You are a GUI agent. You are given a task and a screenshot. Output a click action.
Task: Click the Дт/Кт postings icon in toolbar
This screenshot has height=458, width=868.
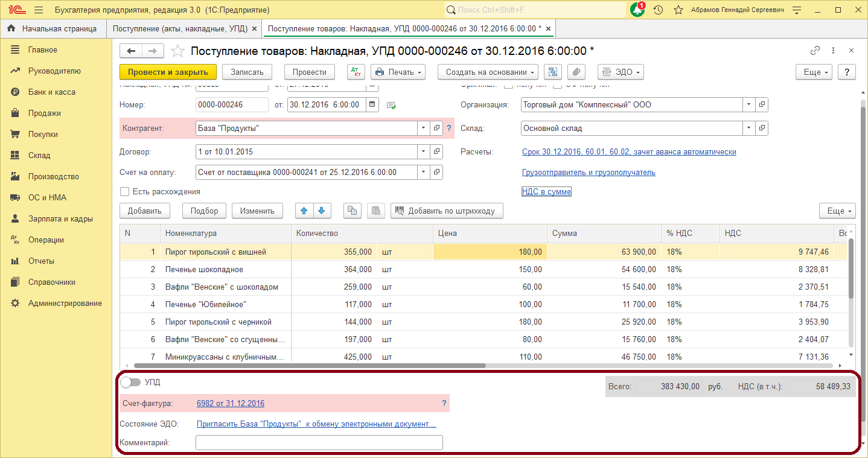tap(356, 72)
